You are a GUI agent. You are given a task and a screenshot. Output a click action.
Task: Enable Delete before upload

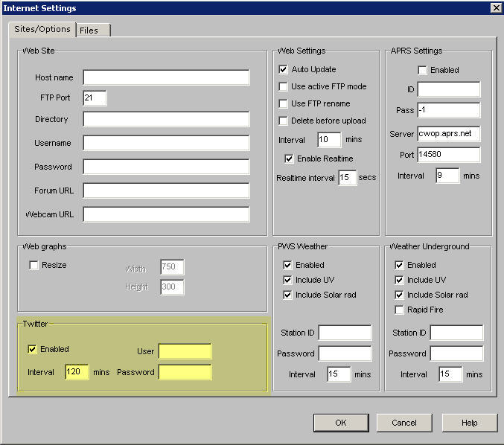pos(284,121)
